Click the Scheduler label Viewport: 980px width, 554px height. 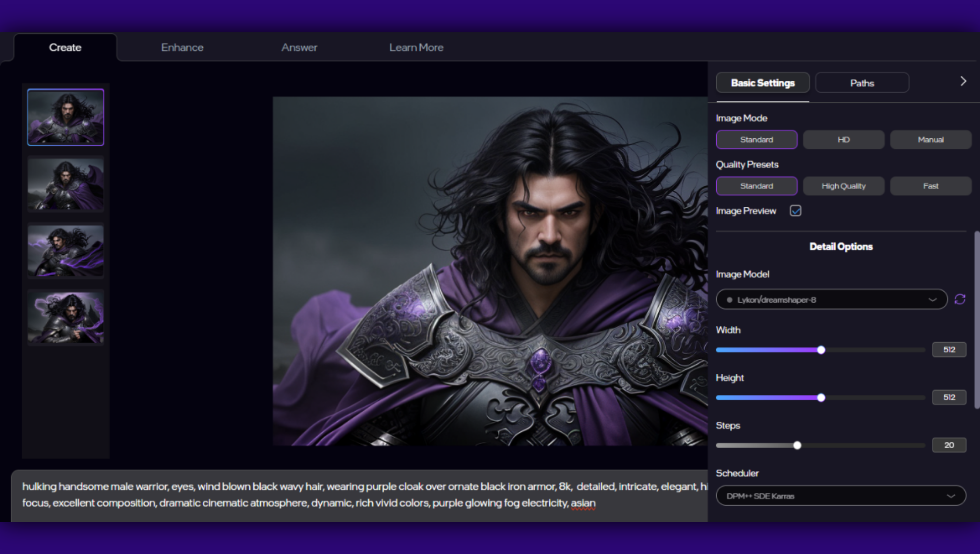coord(737,473)
